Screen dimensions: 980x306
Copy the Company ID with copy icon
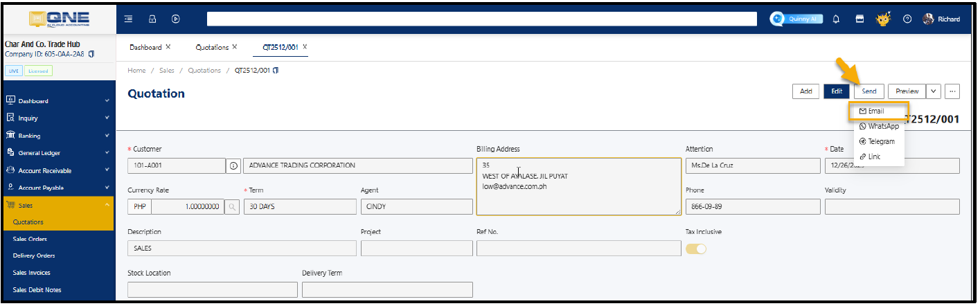coord(91,54)
